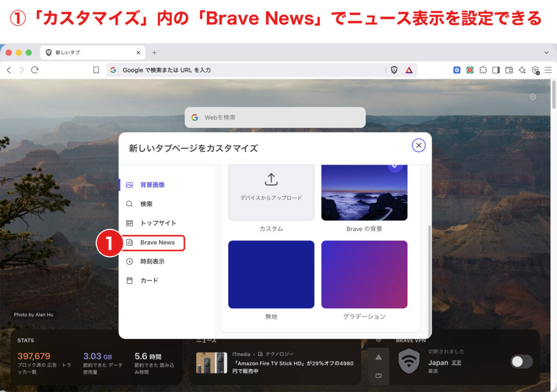Open a new tab with plus button
The height and width of the screenshot is (392, 557).
pyautogui.click(x=154, y=53)
